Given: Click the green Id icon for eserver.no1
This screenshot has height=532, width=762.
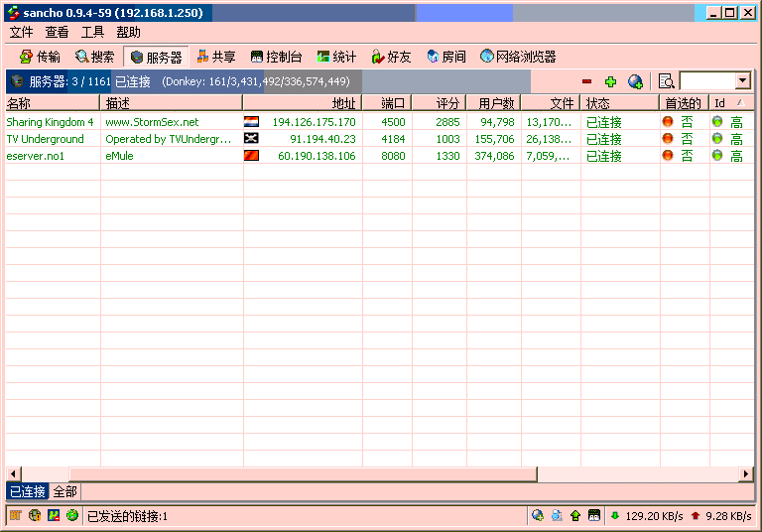Looking at the screenshot, I should tap(717, 156).
